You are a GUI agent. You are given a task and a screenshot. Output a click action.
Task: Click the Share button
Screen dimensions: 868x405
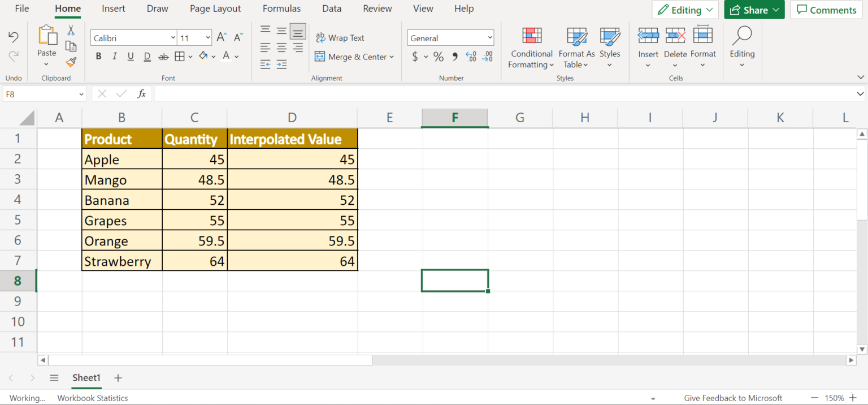[754, 10]
